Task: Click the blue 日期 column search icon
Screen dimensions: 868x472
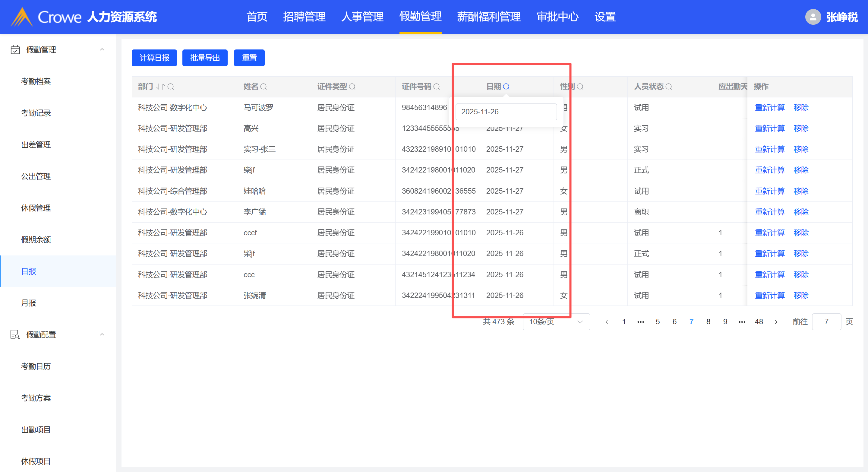Action: pyautogui.click(x=506, y=87)
